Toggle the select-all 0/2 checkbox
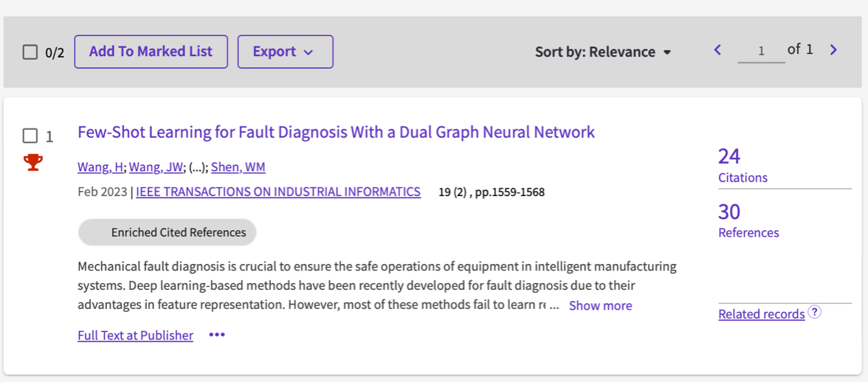This screenshot has width=868, height=382. click(x=30, y=52)
